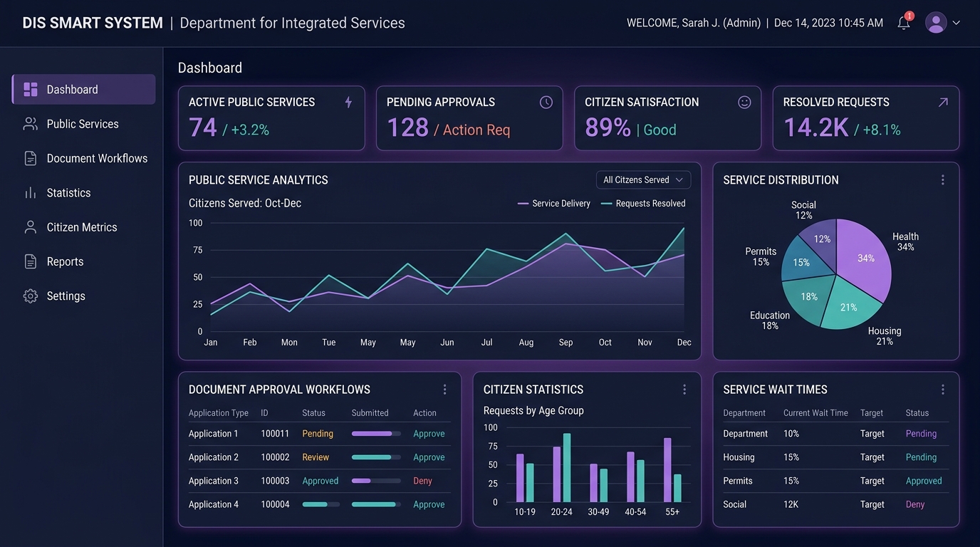Open the Citizen Statistics options menu
This screenshot has width=980, height=547.
click(684, 390)
